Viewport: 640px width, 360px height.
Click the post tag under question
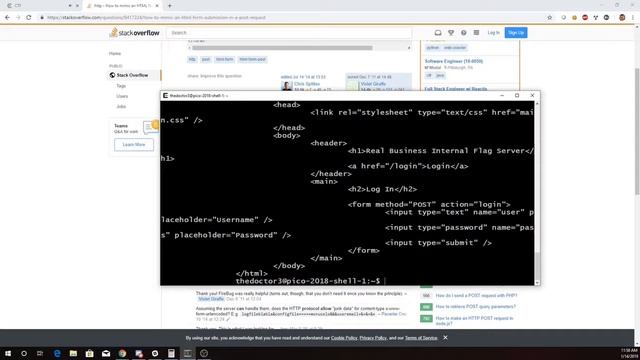click(x=206, y=59)
